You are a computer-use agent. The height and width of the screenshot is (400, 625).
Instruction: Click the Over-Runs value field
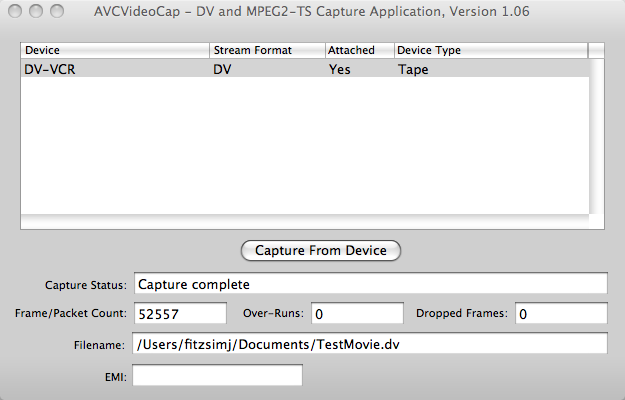357,313
